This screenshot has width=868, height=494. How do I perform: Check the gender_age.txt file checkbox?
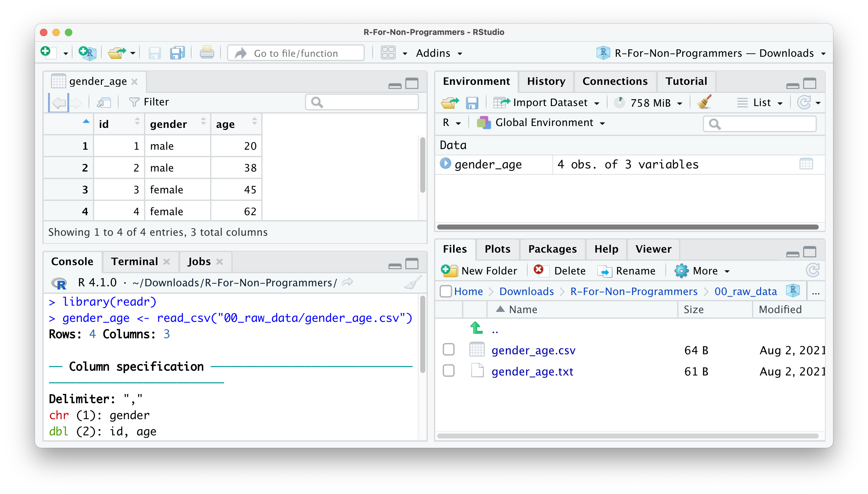(448, 371)
